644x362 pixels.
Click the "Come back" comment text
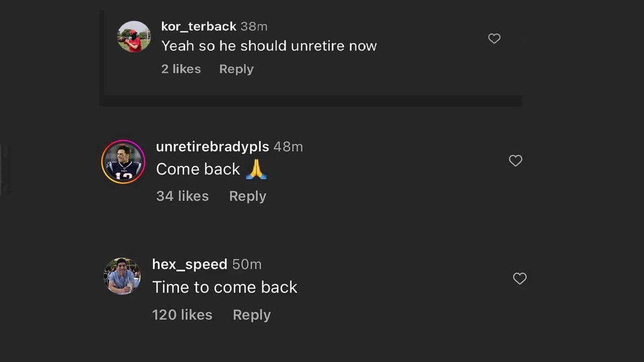pos(198,169)
